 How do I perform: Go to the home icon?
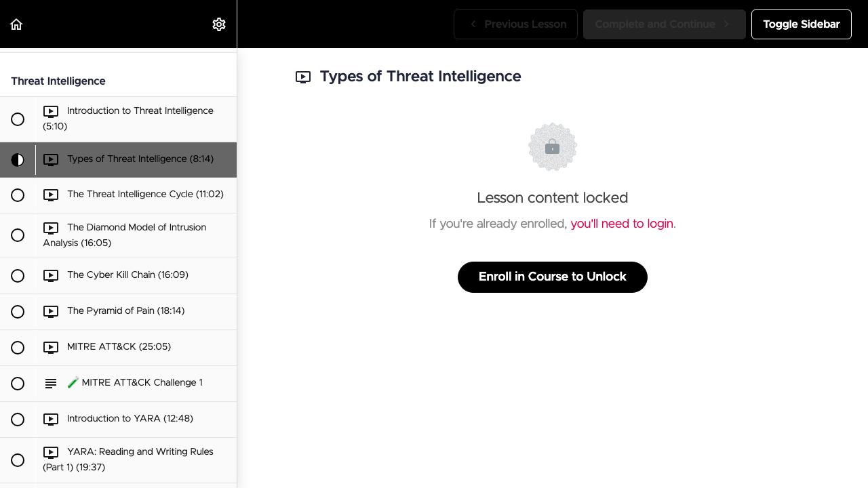pyautogui.click(x=16, y=24)
